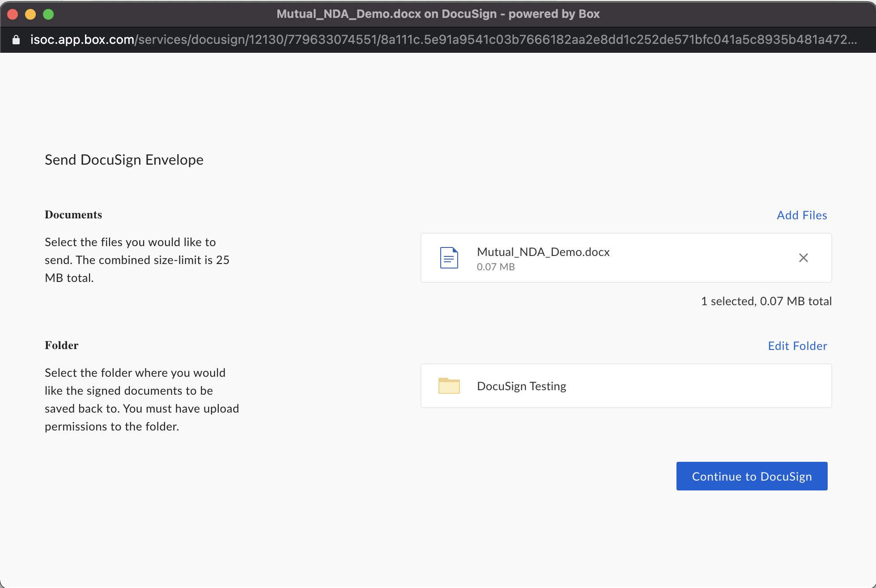Click the '1 selected, 0.07 MB total' text
This screenshot has height=588, width=876.
766,301
